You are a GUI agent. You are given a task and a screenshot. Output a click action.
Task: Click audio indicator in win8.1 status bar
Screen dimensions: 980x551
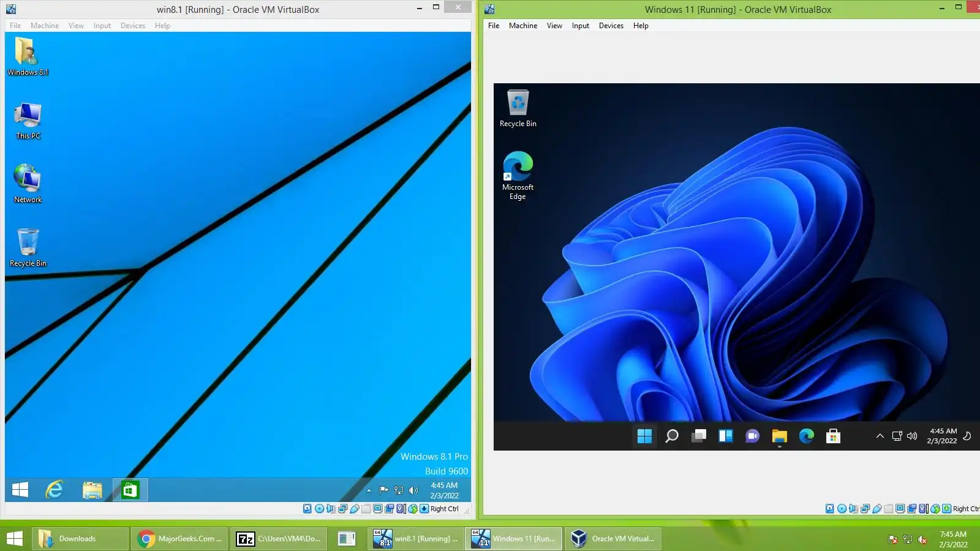coord(331,509)
